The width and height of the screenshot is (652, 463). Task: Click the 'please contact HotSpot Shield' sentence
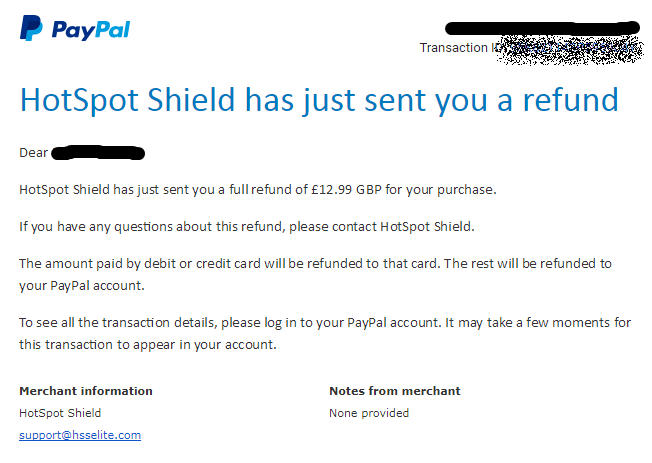pos(382,227)
